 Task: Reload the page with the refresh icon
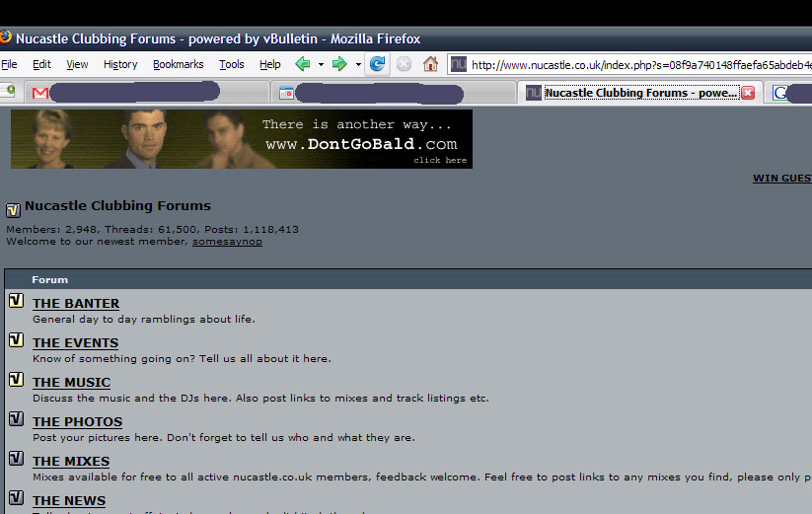coord(377,64)
